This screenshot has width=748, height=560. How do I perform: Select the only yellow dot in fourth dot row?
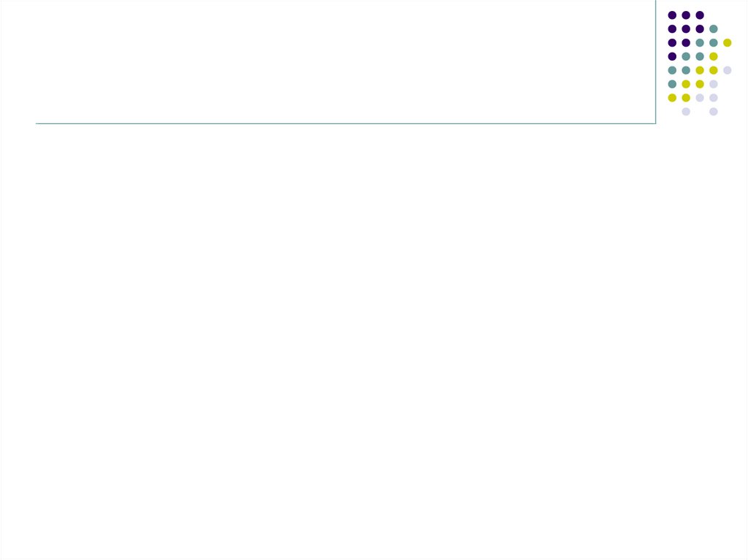tap(713, 56)
